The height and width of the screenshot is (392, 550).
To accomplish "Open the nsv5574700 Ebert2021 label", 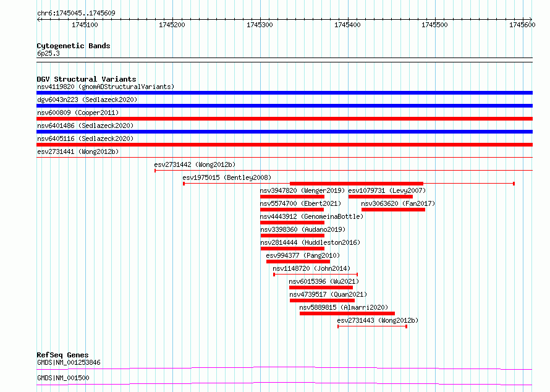I will point(300,203).
